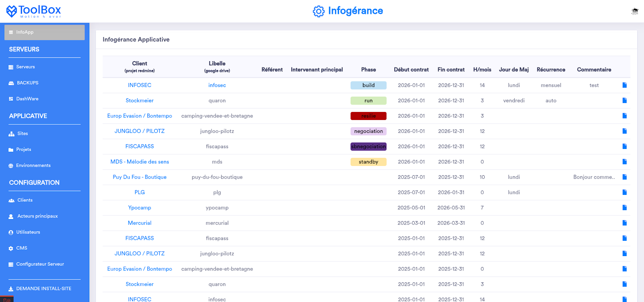Open DashWare in the sidebar
The image size is (644, 302).
[x=27, y=99]
